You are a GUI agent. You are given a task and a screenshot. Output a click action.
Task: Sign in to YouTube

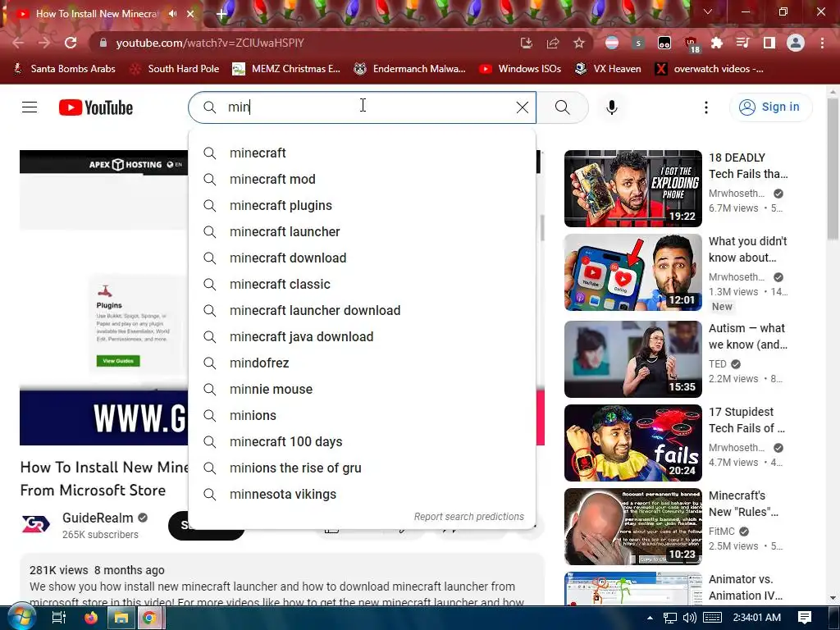[x=769, y=107]
